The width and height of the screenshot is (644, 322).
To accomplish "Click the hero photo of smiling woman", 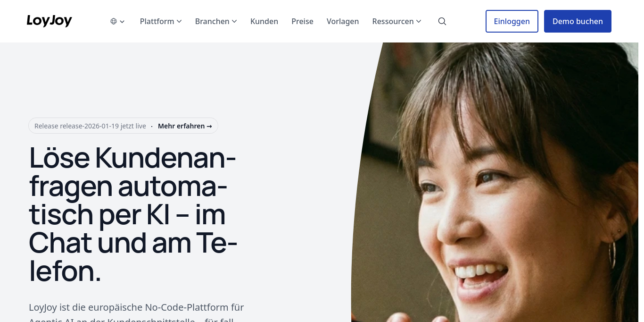I will (495, 182).
